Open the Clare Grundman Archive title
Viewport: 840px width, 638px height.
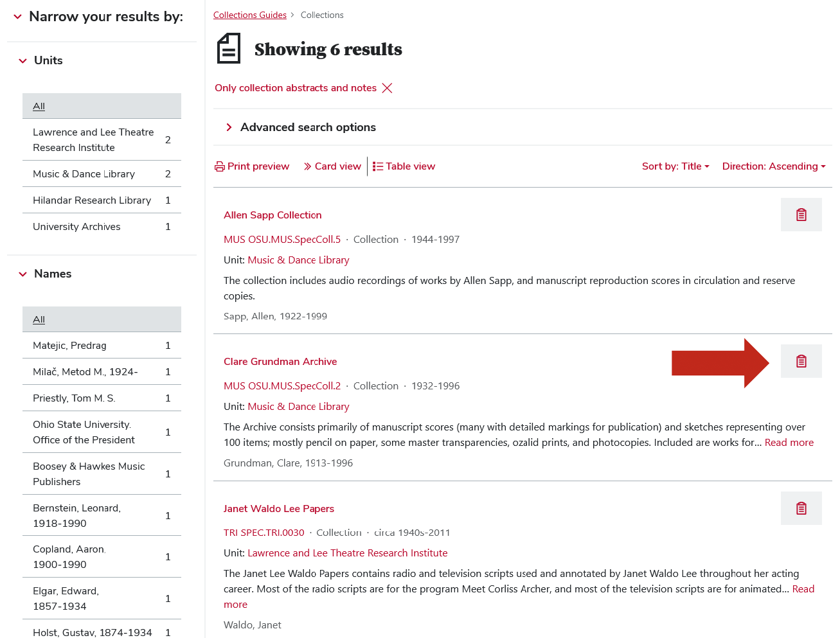click(280, 362)
